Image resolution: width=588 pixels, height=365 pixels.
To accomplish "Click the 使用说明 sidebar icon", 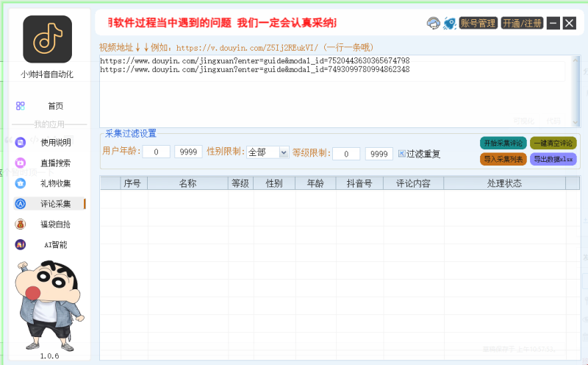I will coord(21,143).
